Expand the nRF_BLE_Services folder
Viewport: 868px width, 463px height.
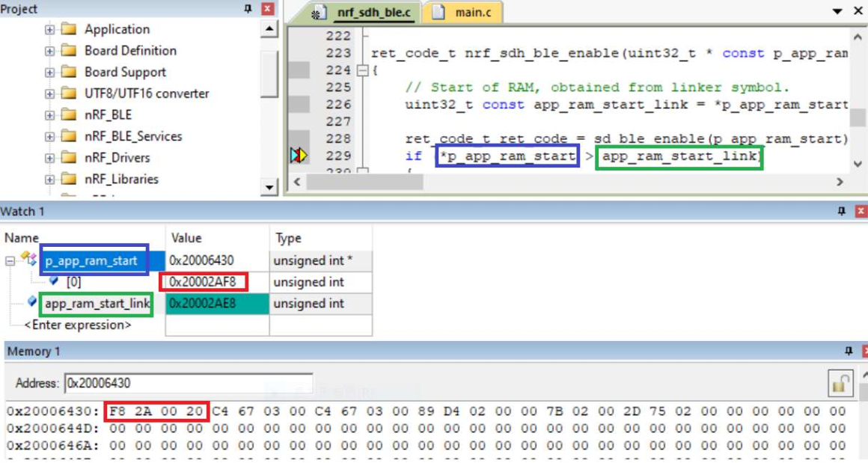click(49, 137)
